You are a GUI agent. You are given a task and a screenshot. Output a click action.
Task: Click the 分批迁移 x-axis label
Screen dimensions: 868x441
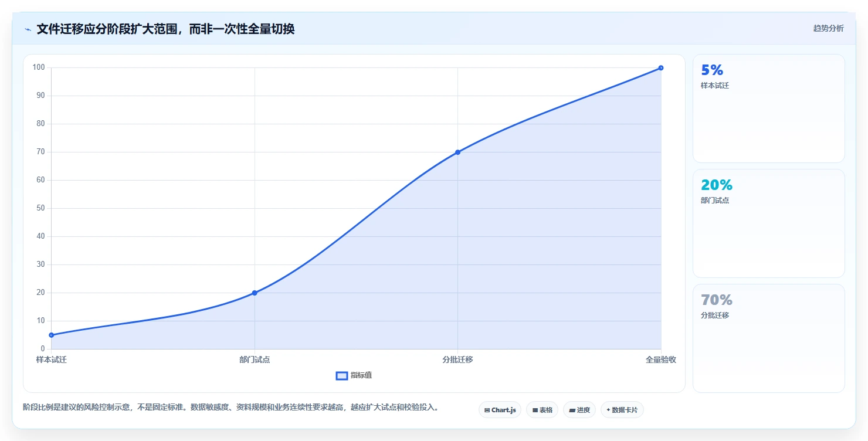(457, 359)
